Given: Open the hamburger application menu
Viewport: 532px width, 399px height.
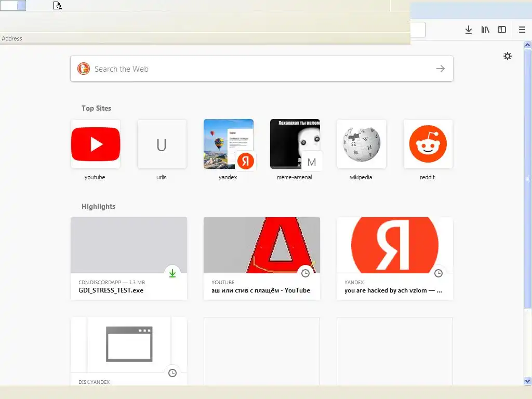Looking at the screenshot, I should pyautogui.click(x=522, y=30).
